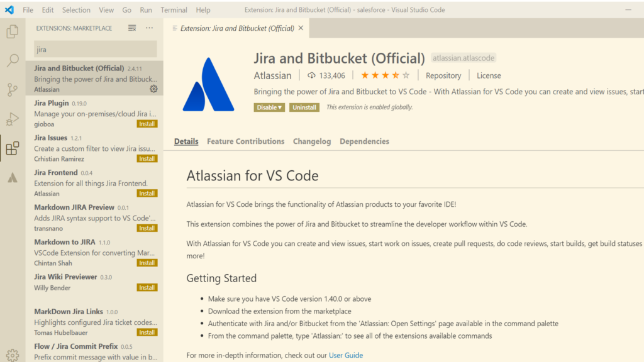Select the Markdown JIRA Preview entry title
Image resolution: width=644 pixels, height=362 pixels.
point(74,207)
